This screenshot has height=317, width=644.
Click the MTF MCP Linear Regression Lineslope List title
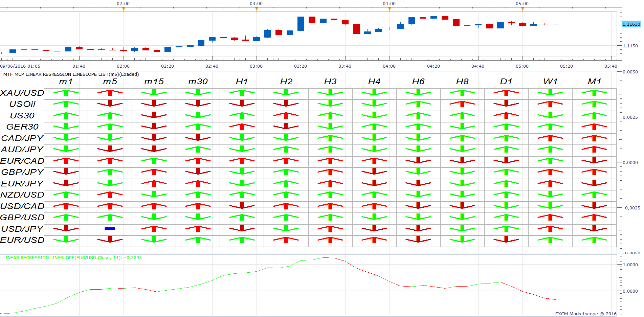click(71, 74)
